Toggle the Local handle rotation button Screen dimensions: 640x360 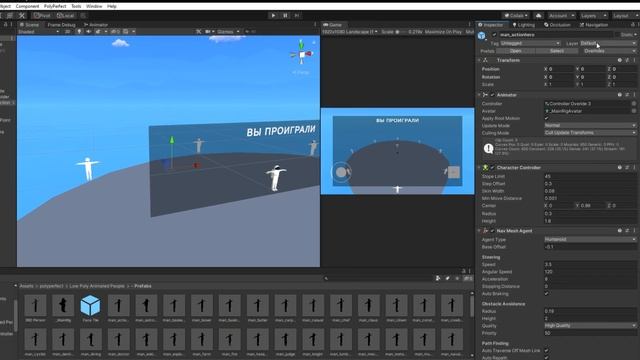click(x=65, y=16)
